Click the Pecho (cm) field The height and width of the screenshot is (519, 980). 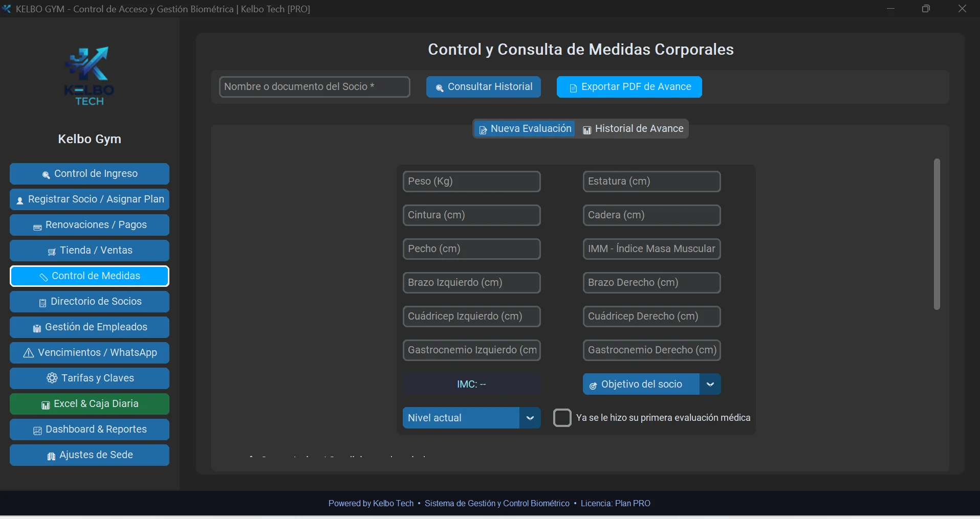pyautogui.click(x=472, y=249)
